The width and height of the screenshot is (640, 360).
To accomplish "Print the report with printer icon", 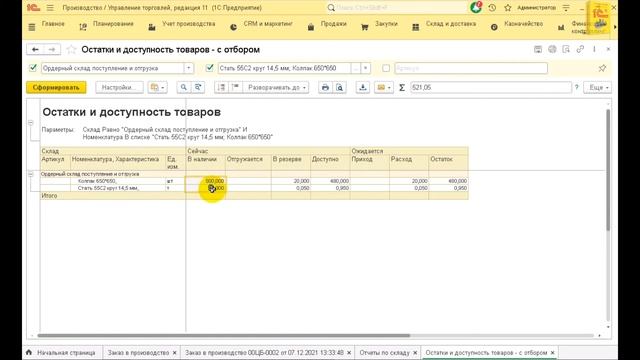I will (325, 87).
